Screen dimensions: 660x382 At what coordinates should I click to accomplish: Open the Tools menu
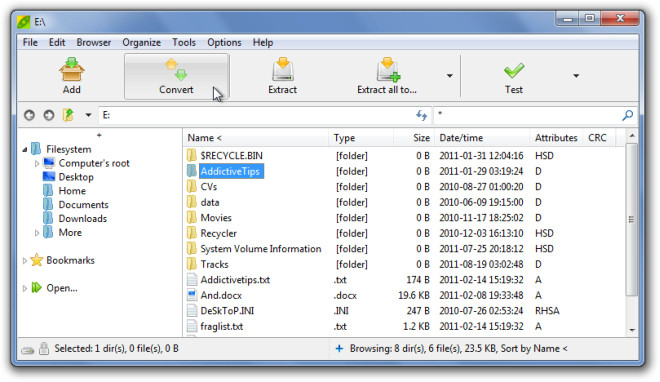coord(184,42)
